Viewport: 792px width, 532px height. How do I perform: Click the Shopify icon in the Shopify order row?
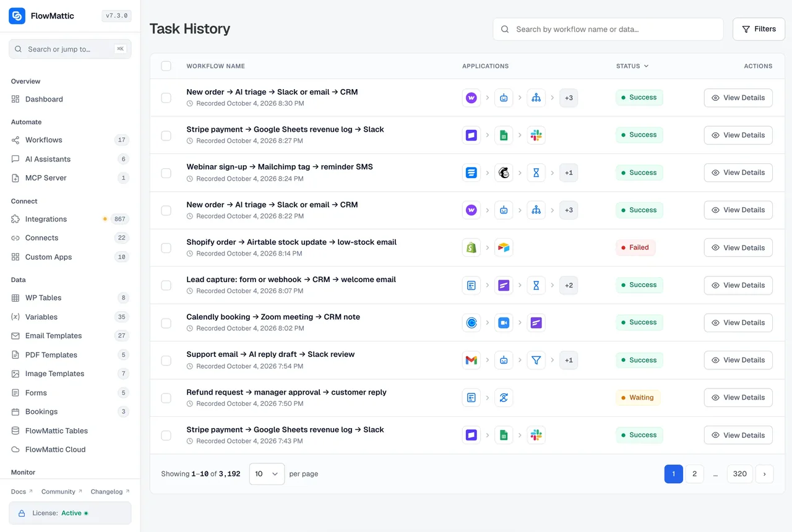tap(471, 247)
